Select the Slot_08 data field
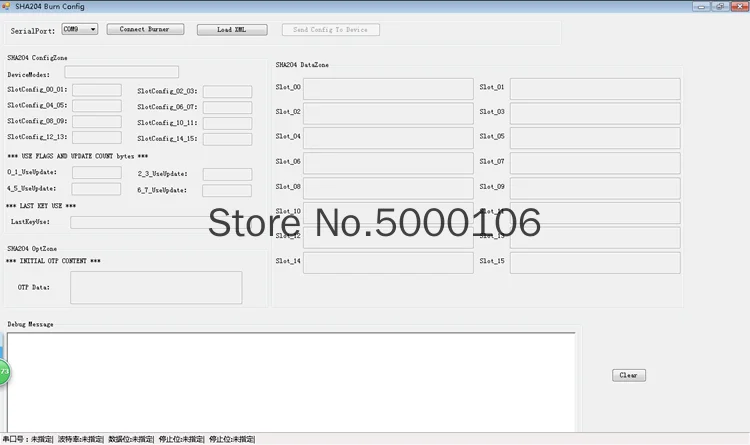This screenshot has width=750, height=445. (388, 188)
